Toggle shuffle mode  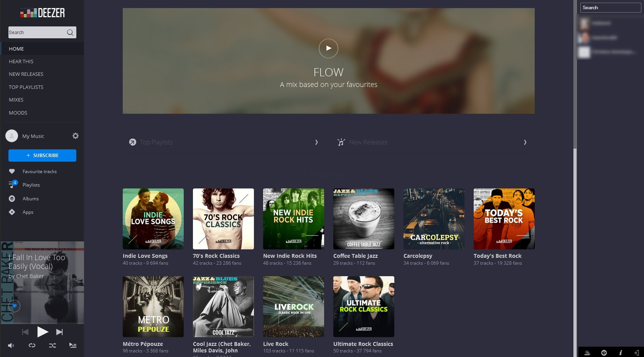(x=53, y=346)
